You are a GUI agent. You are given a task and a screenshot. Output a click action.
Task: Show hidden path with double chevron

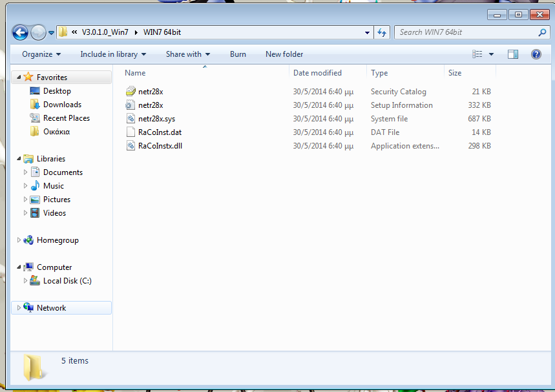(x=74, y=32)
